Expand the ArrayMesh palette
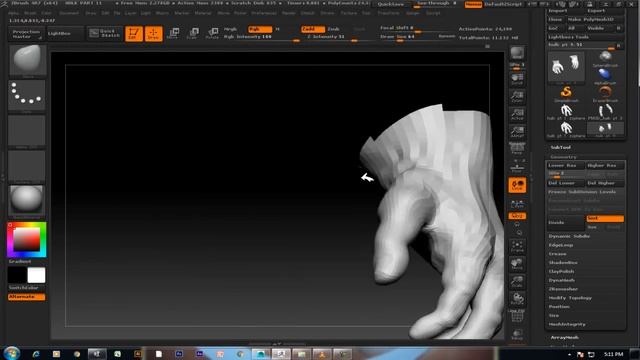Image resolution: width=640 pixels, height=360 pixels. pyautogui.click(x=564, y=338)
